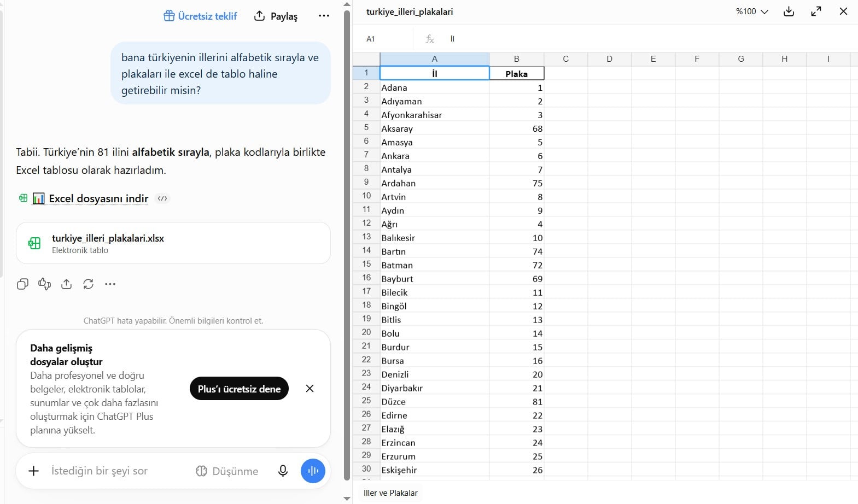Click the thumbs feedback icon under response
The image size is (858, 504).
point(44,284)
